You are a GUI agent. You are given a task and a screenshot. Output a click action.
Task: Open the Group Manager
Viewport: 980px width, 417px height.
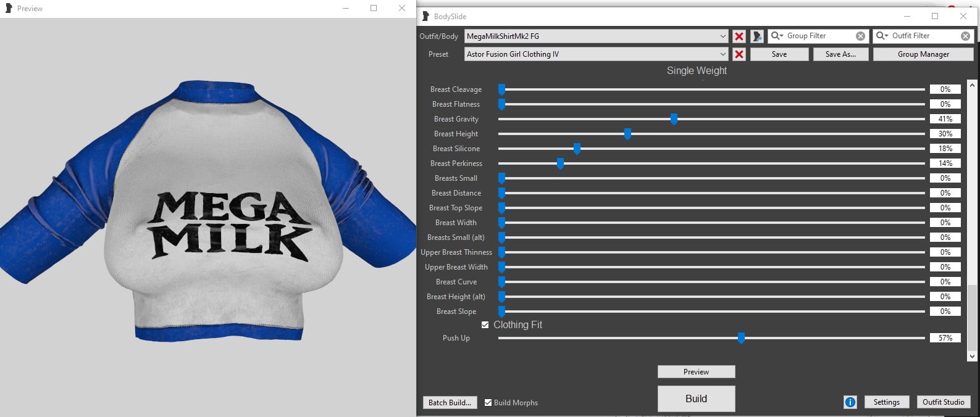(x=923, y=54)
